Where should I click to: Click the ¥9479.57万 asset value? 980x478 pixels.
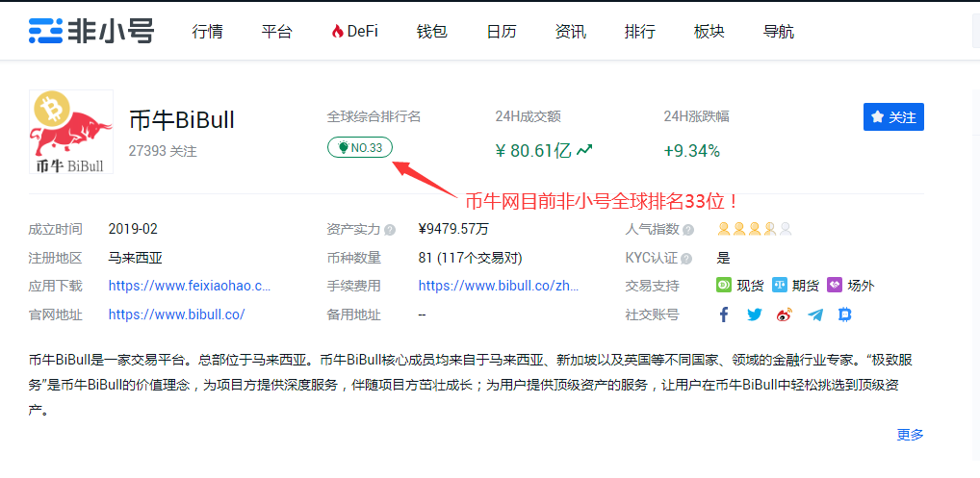(453, 229)
